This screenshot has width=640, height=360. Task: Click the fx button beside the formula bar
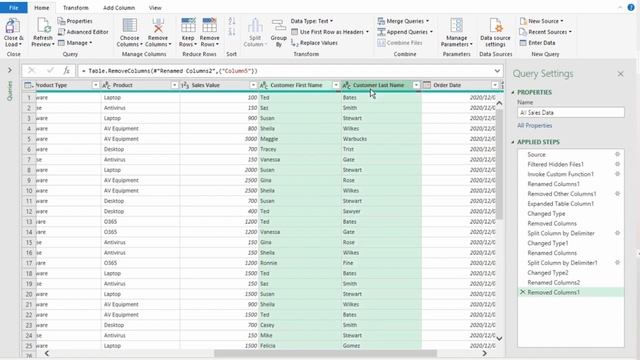(x=66, y=71)
